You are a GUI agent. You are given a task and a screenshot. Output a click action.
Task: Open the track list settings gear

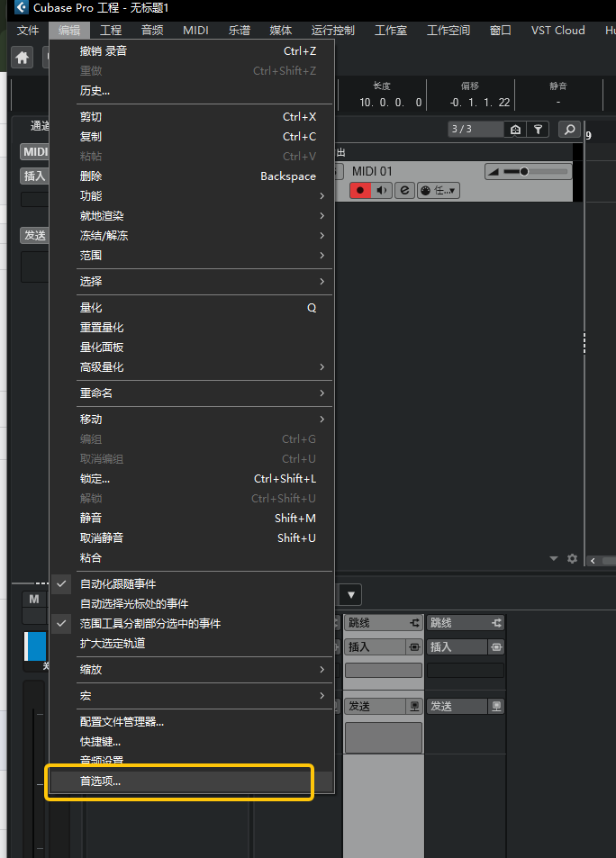(572, 559)
